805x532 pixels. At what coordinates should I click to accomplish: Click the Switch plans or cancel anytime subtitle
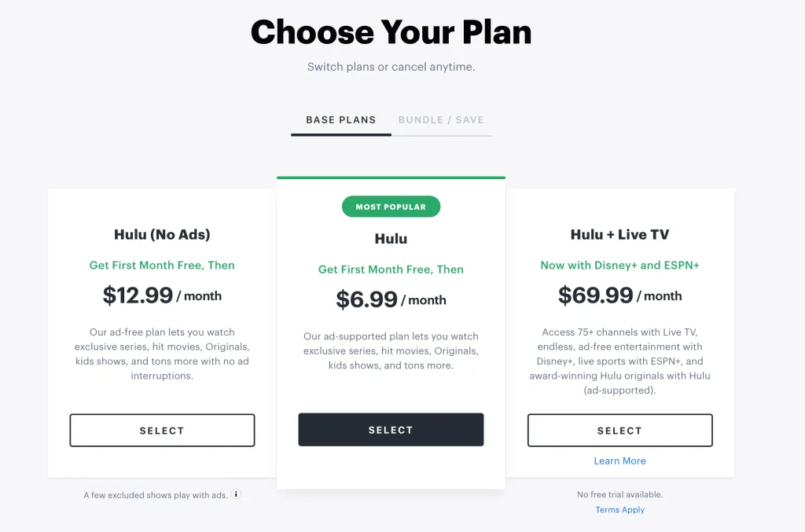[x=391, y=67]
